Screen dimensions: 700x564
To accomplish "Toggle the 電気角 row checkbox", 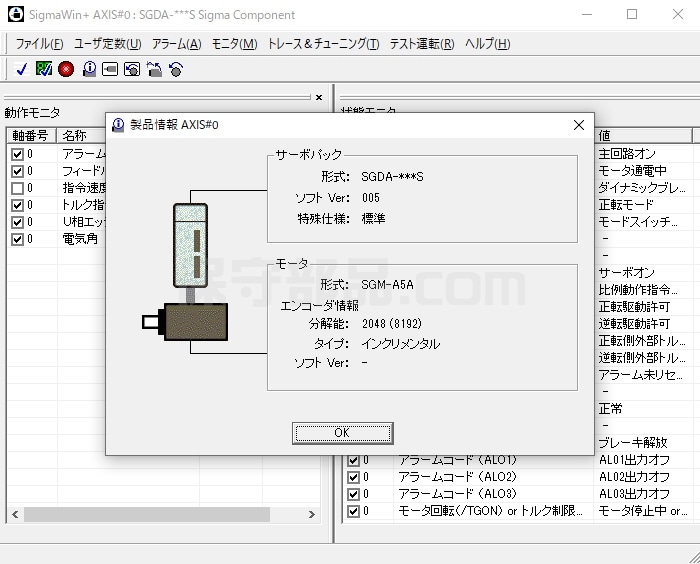I will tap(17, 239).
